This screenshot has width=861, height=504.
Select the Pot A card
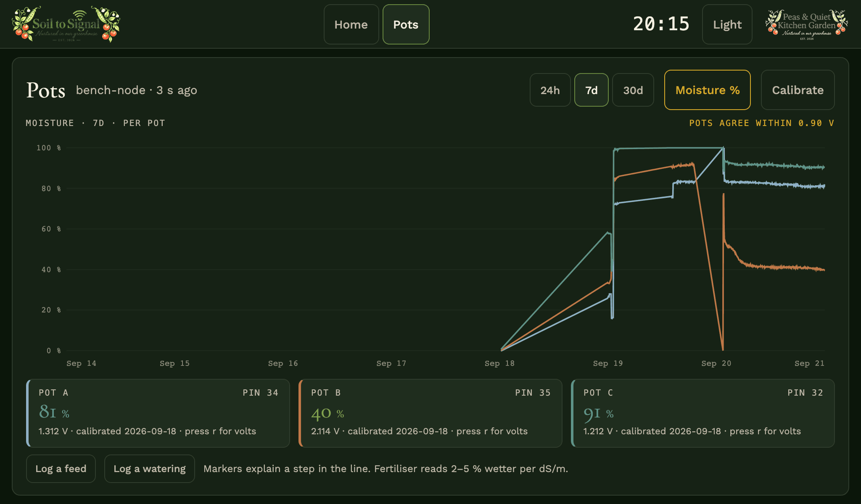(x=158, y=413)
